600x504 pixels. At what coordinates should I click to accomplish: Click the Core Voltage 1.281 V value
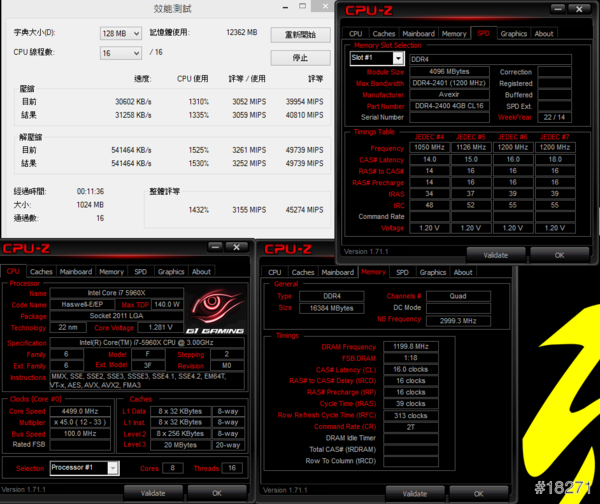(161, 327)
